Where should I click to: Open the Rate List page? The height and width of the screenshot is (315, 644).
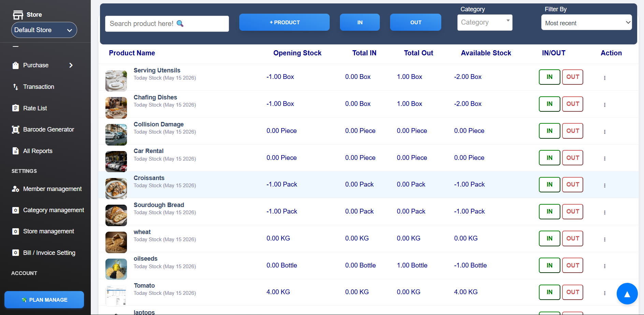click(x=35, y=108)
